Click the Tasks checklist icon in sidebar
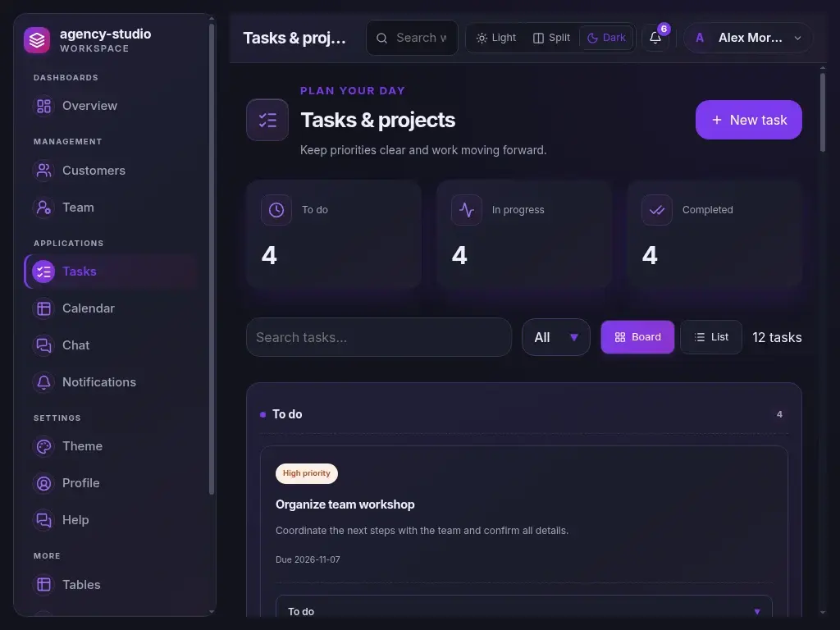Viewport: 840px width, 630px height. (x=44, y=272)
